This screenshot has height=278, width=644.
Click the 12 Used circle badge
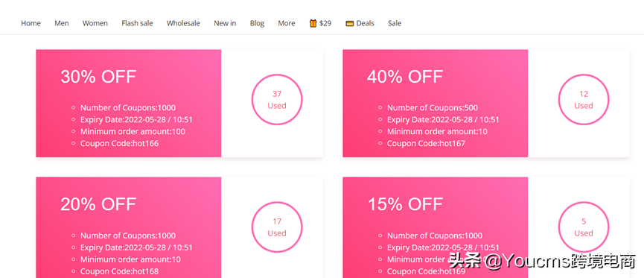pos(584,100)
